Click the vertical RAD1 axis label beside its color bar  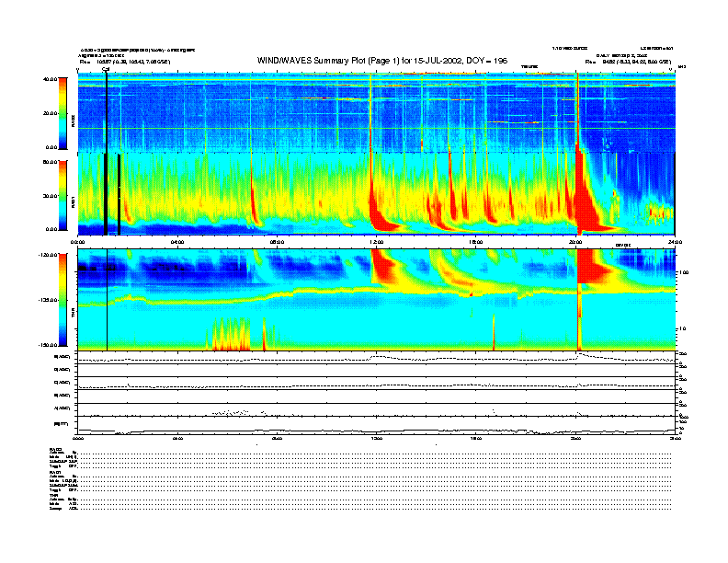point(73,201)
